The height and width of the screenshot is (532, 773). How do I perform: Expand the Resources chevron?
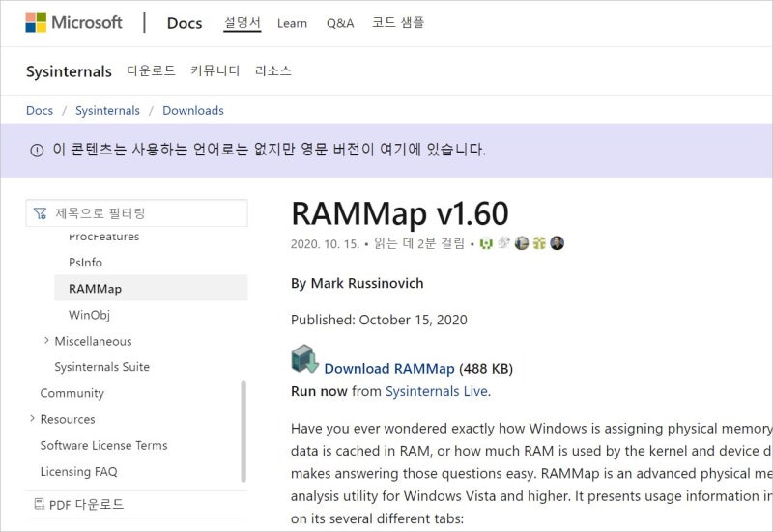click(32, 419)
